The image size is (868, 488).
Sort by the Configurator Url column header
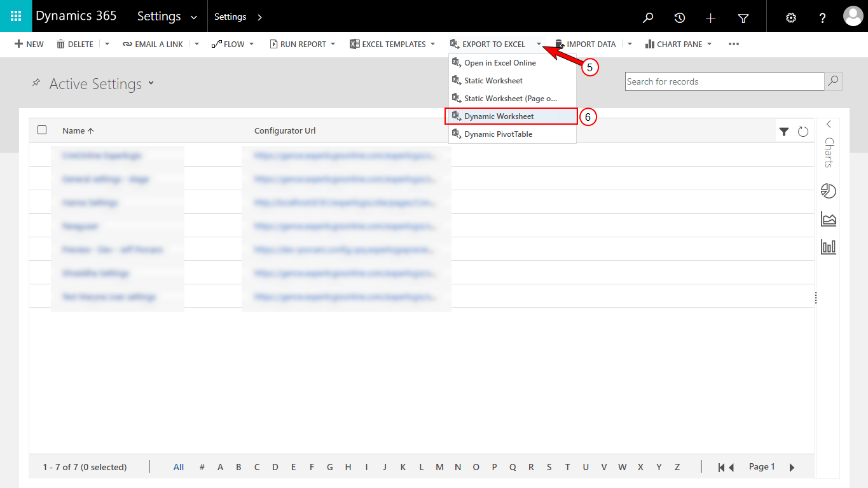pos(285,130)
